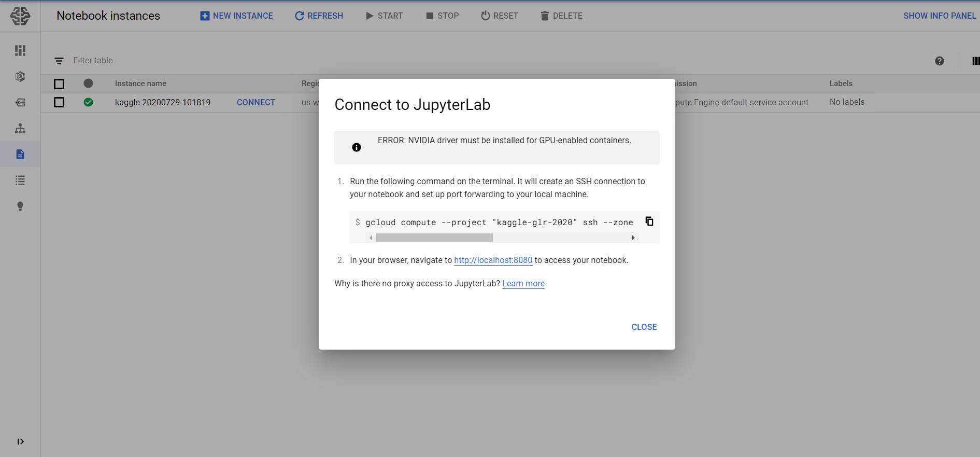
Task: Click the DELETE toolbar button
Action: (x=561, y=16)
